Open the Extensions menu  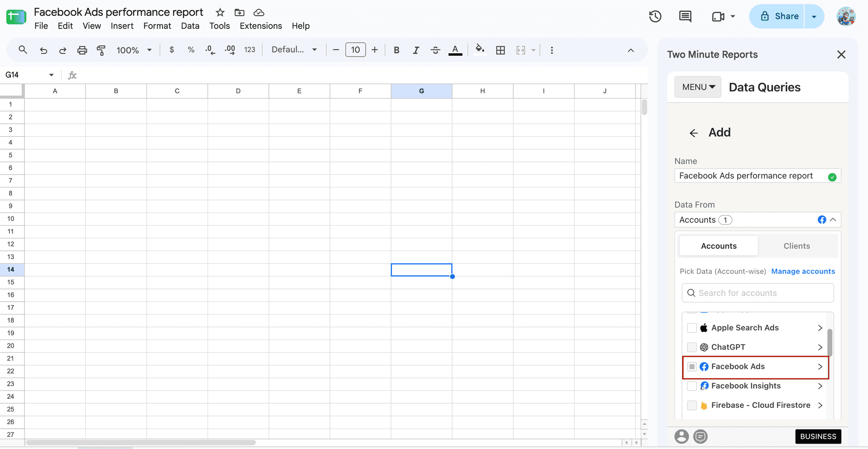pos(261,26)
